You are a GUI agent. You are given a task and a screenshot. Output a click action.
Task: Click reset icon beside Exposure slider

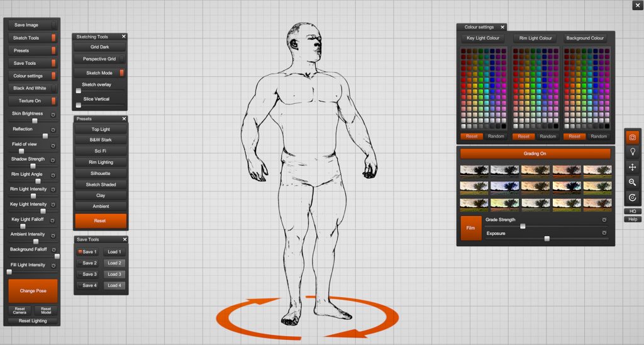coord(604,234)
